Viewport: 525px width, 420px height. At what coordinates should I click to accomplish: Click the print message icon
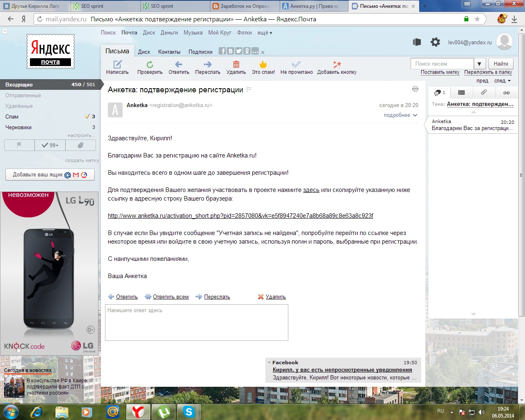tap(415, 89)
